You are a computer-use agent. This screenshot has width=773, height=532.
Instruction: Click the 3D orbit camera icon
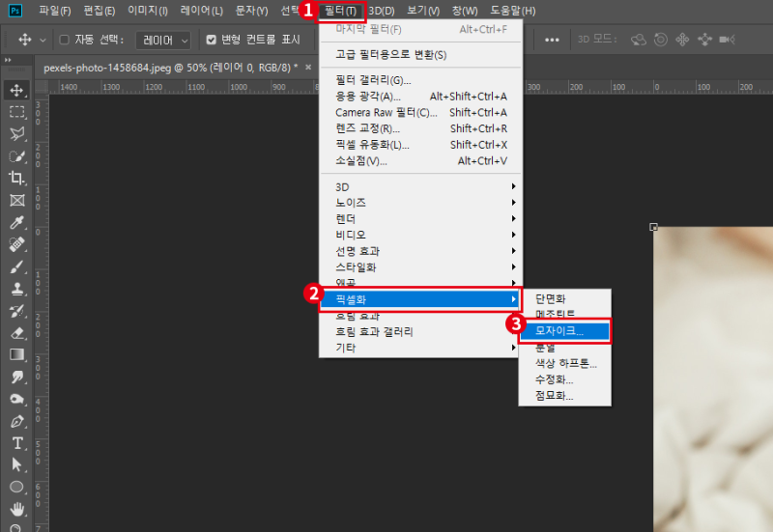[639, 40]
